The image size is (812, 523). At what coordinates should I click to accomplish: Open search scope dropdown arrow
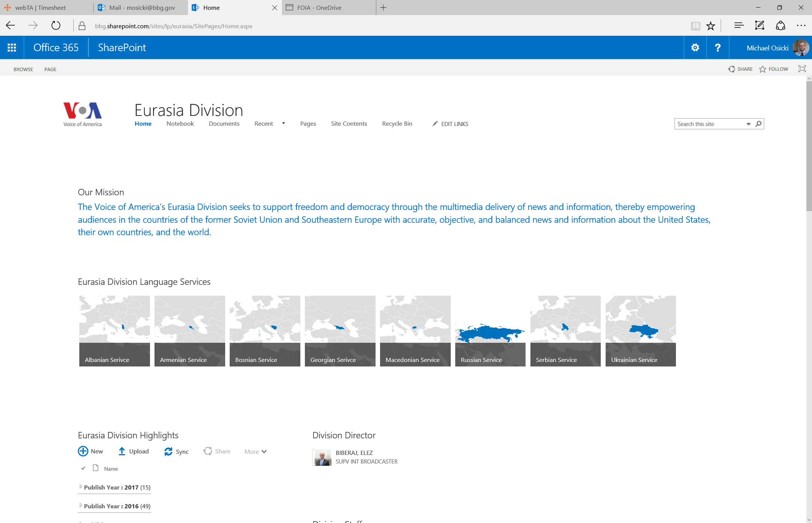748,124
